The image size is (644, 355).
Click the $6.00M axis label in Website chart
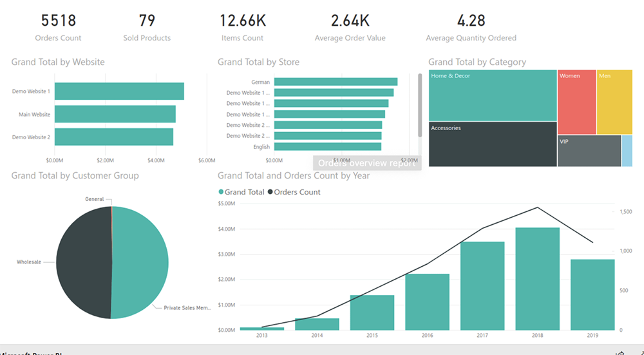pos(207,160)
